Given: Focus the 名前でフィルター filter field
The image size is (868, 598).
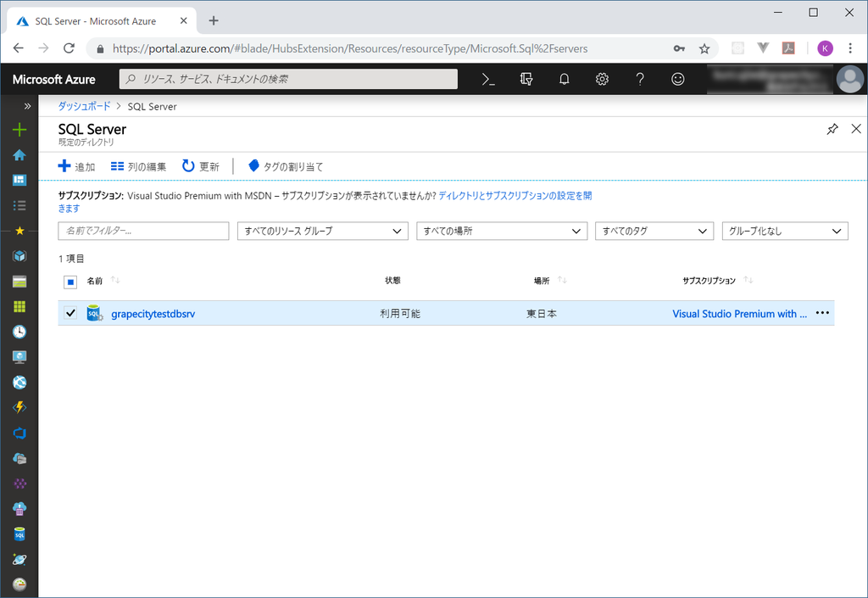Looking at the screenshot, I should pyautogui.click(x=143, y=231).
